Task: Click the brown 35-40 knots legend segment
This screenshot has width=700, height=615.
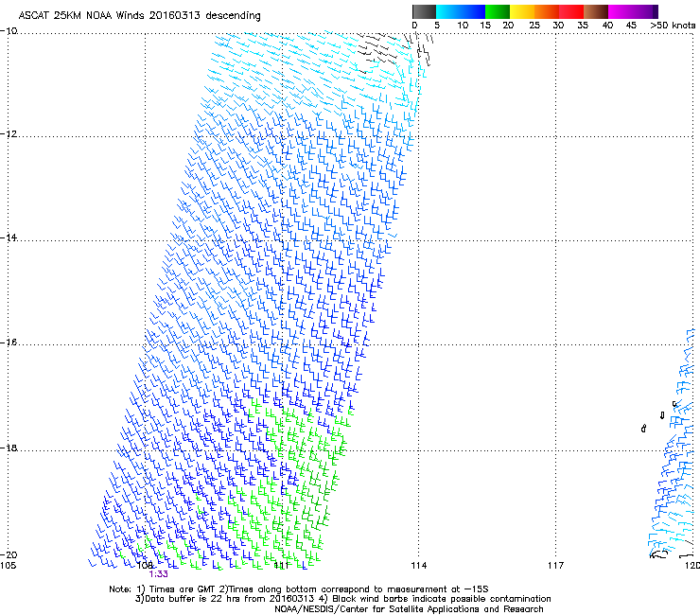Action: coord(596,11)
